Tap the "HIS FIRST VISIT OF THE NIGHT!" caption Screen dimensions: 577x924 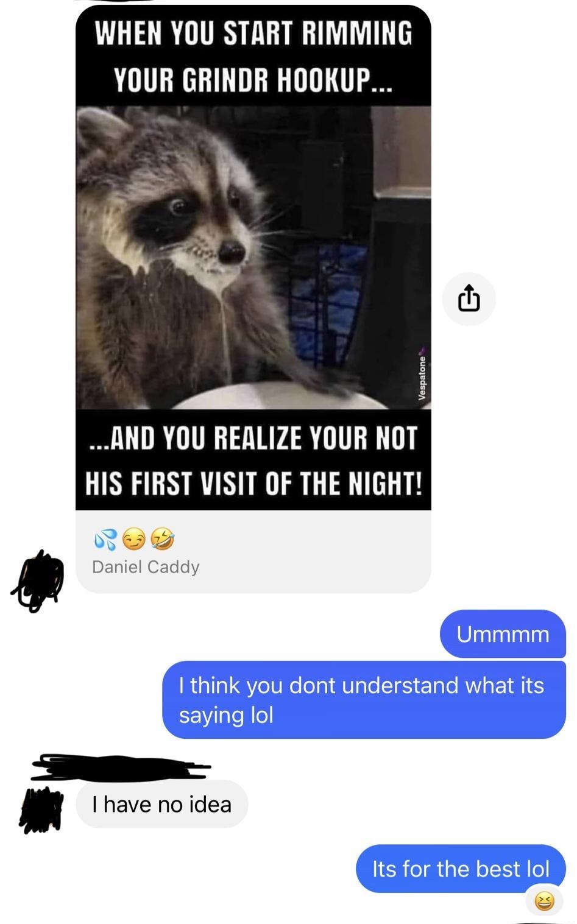253,484
